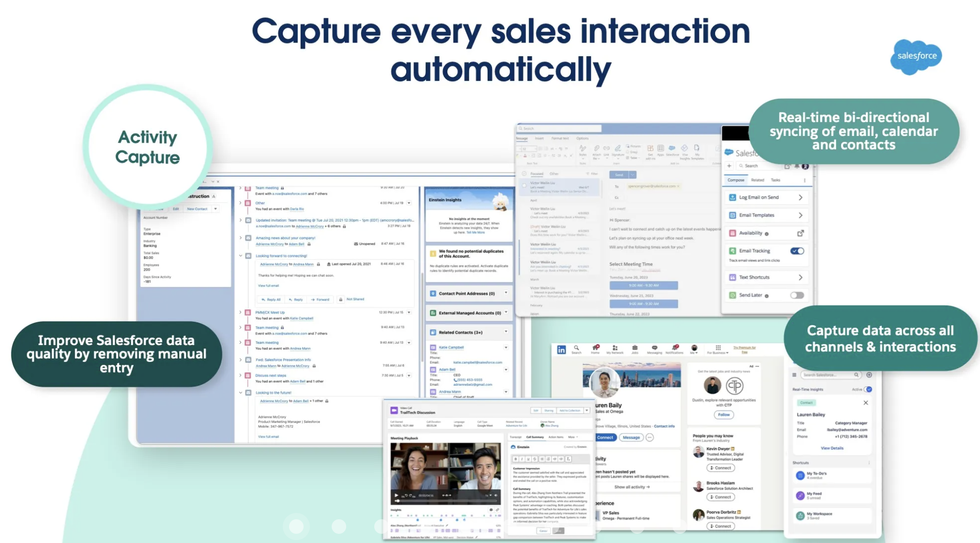Click plus icon beside Salesforce search
This screenshot has height=543, width=980.
729,166
